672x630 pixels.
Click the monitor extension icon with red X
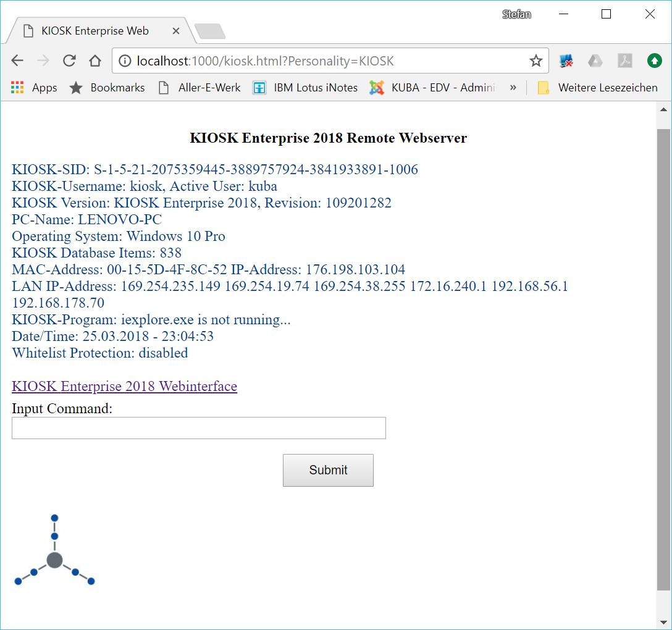click(x=566, y=61)
